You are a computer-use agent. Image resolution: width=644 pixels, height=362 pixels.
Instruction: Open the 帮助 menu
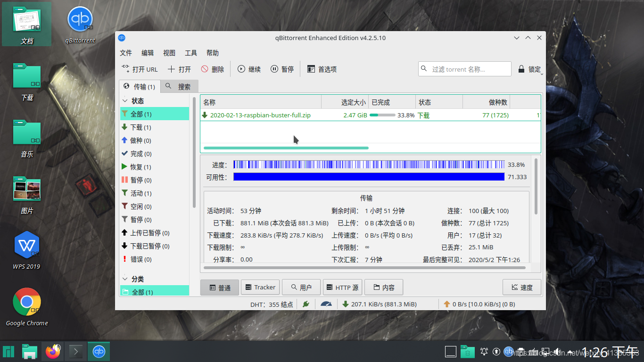[213, 53]
